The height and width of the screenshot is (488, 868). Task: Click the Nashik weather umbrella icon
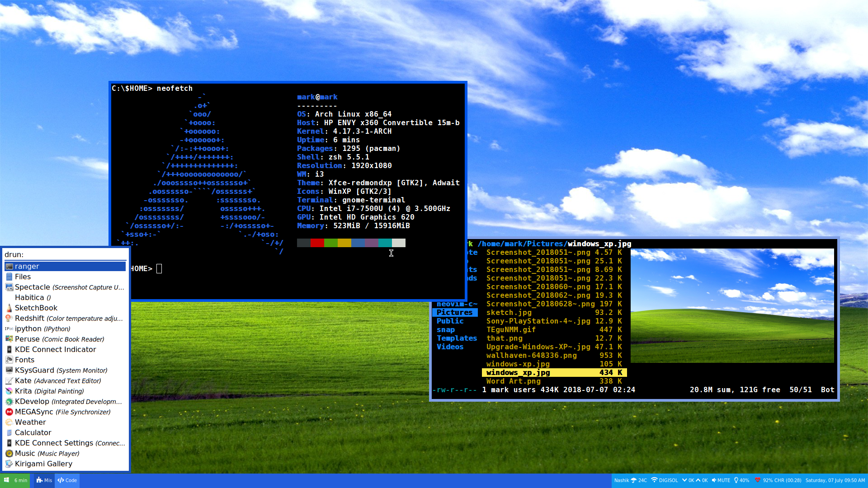coord(633,480)
